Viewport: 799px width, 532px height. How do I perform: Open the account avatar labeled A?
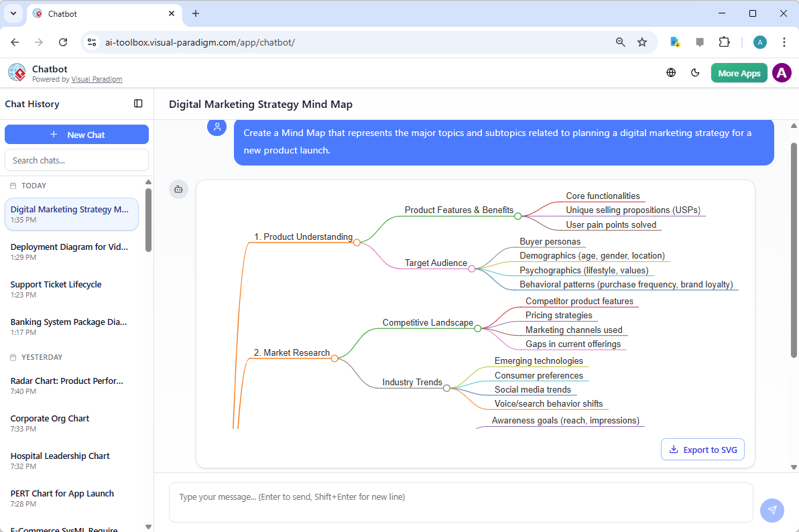click(782, 72)
